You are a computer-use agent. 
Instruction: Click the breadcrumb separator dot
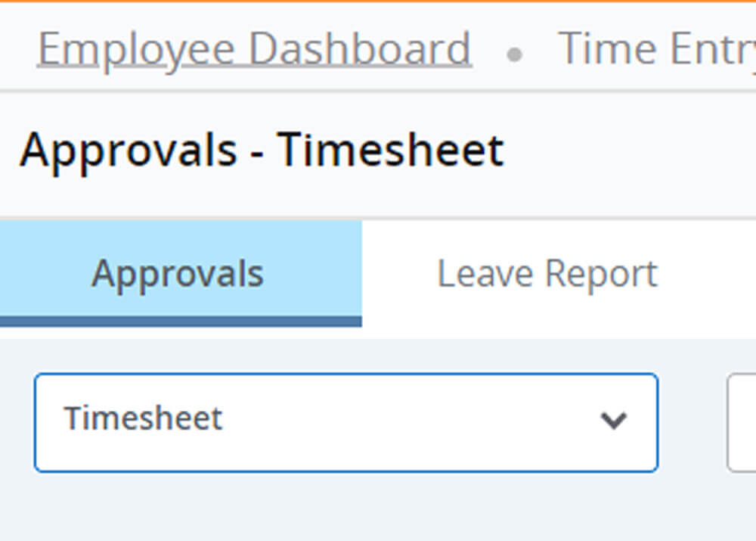pyautogui.click(x=515, y=53)
